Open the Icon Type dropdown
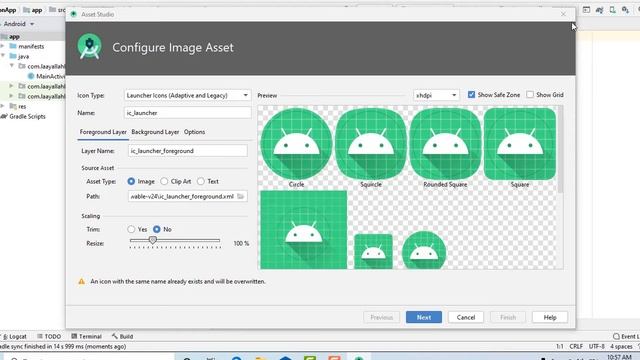Image resolution: width=640 pixels, height=360 pixels. [187, 95]
